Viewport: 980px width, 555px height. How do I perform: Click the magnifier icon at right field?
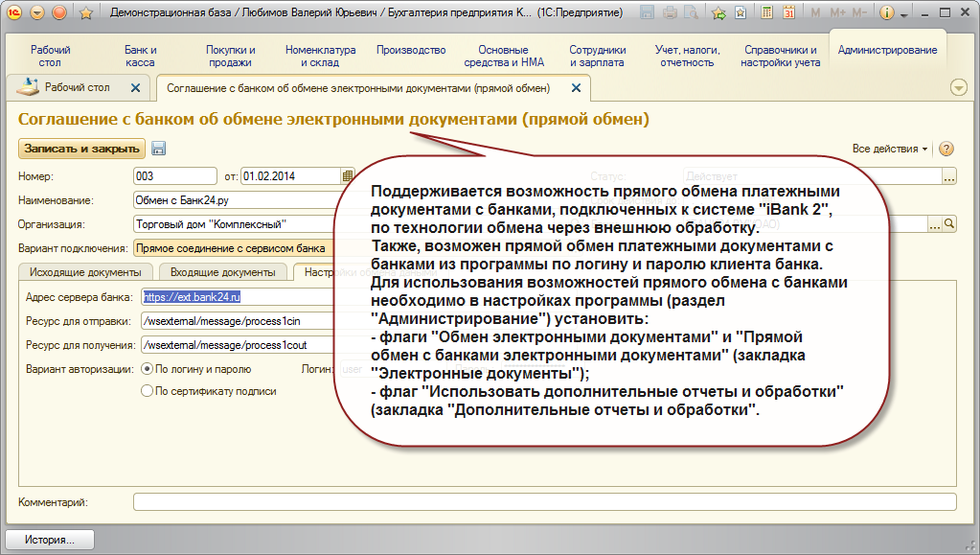point(949,224)
